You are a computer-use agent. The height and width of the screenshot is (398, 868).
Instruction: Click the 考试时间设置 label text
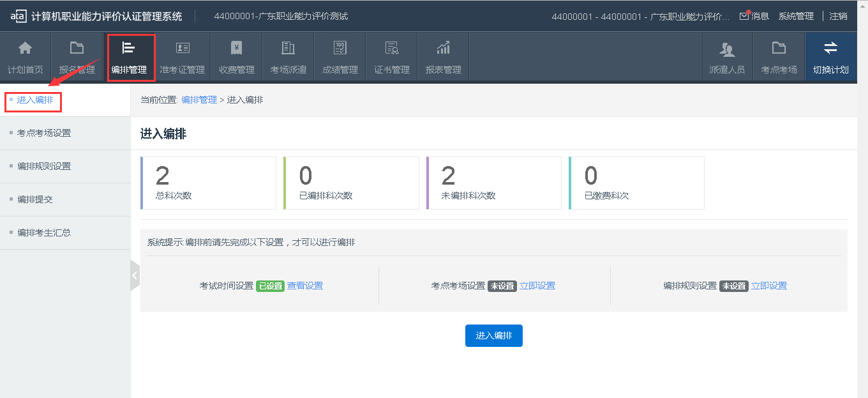(227, 286)
